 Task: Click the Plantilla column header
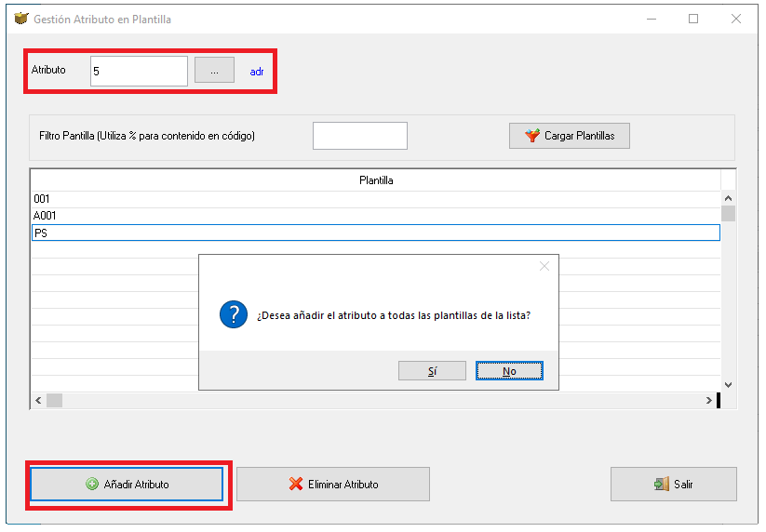[376, 180]
